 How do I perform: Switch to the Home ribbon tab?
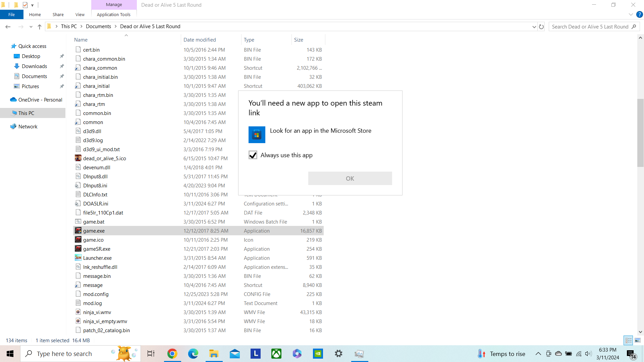35,14
